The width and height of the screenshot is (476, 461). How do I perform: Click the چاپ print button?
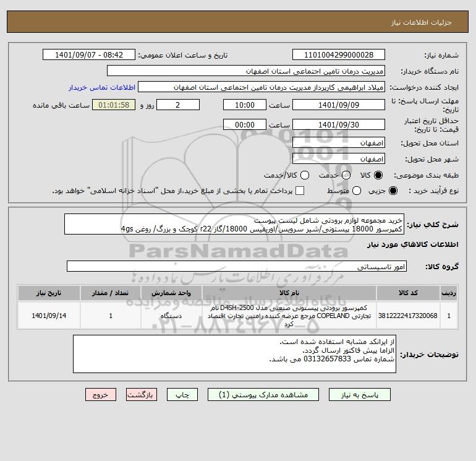point(182,394)
